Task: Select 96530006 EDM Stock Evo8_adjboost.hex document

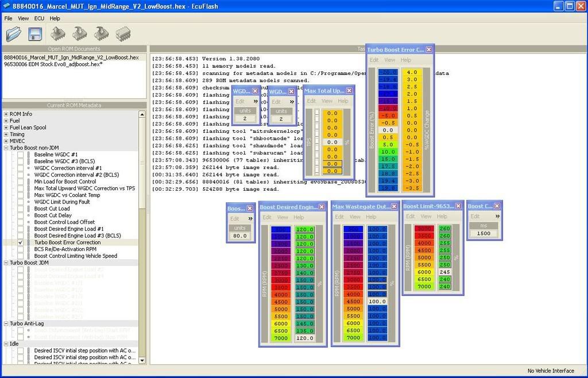Action: [53, 64]
